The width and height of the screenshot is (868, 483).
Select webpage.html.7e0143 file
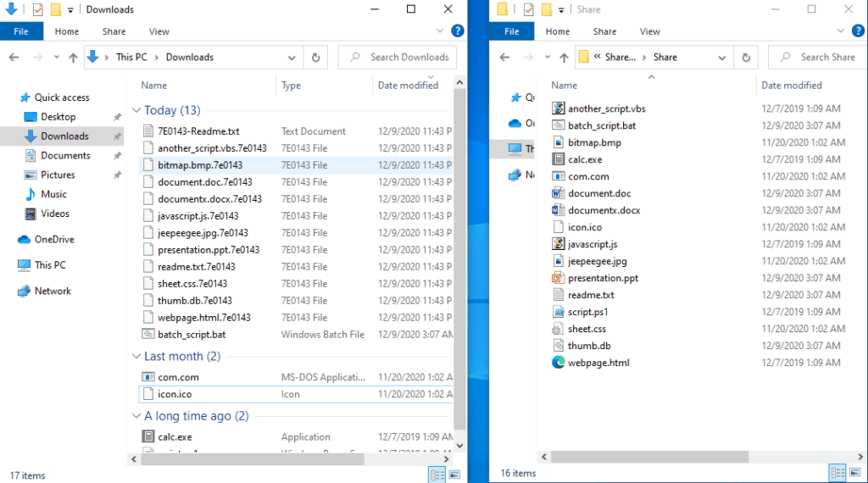tap(203, 318)
